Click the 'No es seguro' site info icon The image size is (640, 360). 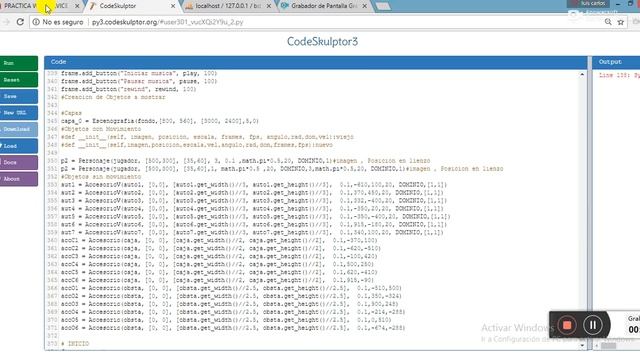36,22
